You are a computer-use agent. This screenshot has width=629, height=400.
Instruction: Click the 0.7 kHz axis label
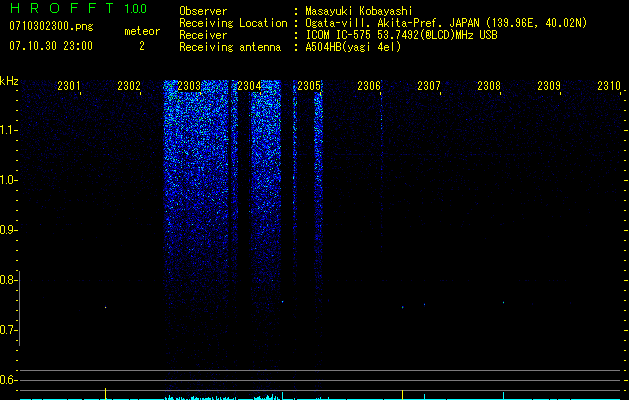pyautogui.click(x=8, y=330)
